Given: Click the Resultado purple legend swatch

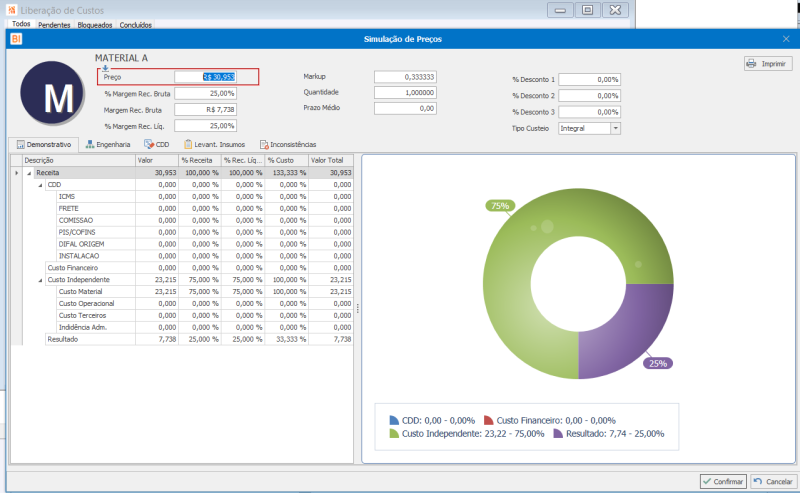Looking at the screenshot, I should click(558, 433).
